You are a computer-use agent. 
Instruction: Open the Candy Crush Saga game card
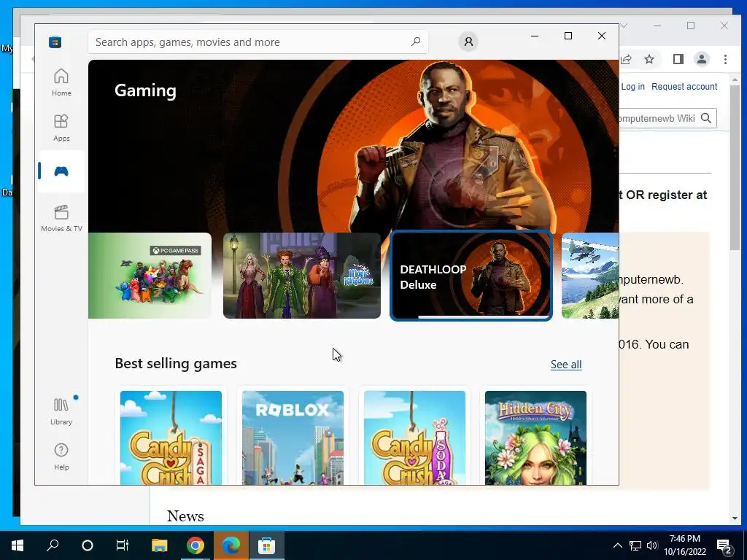coord(171,437)
